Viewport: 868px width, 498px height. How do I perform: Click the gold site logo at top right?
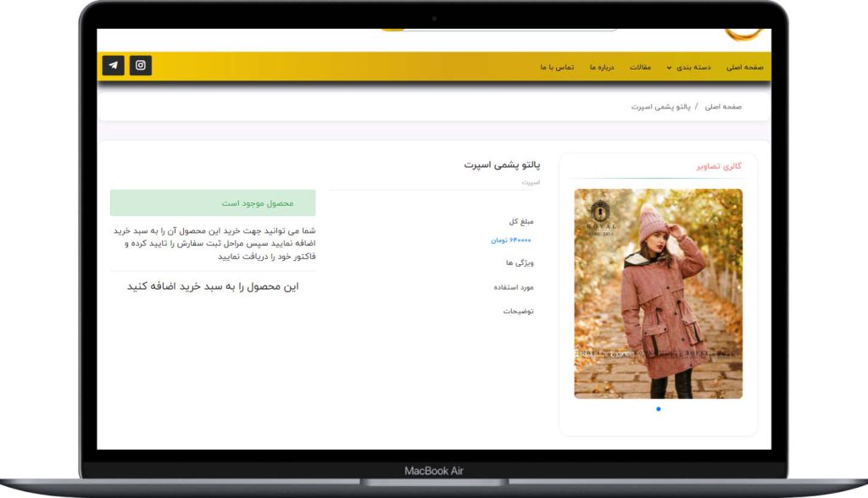[x=746, y=35]
